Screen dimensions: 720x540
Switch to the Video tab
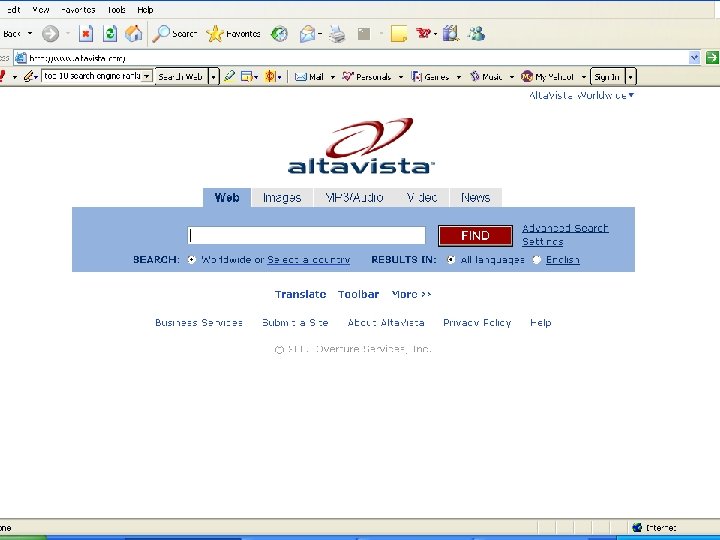click(422, 197)
